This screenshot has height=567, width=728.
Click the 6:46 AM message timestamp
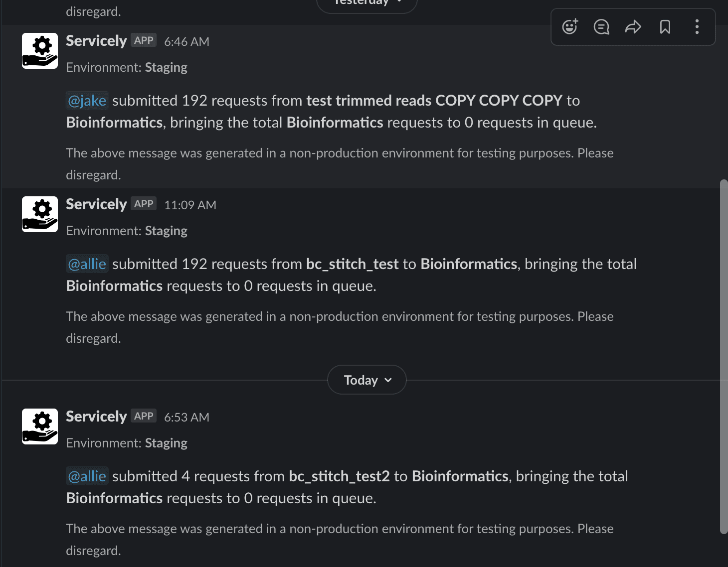[x=186, y=42]
